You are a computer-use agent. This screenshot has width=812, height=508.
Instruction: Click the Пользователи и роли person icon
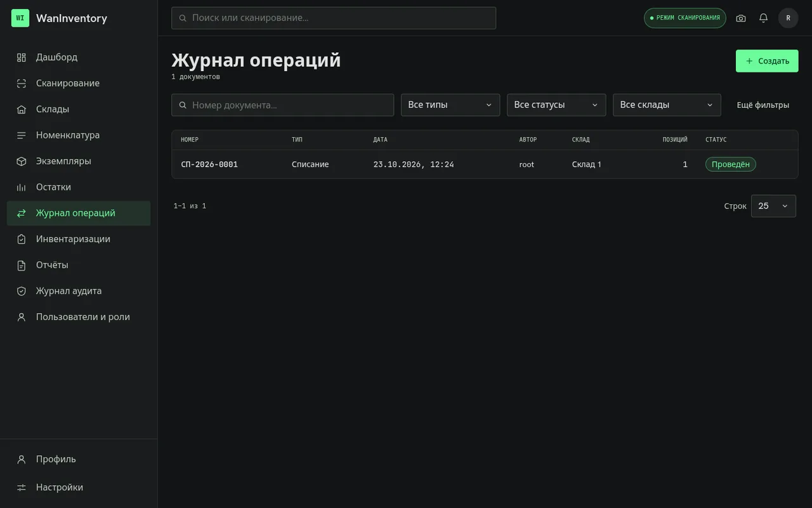point(22,317)
